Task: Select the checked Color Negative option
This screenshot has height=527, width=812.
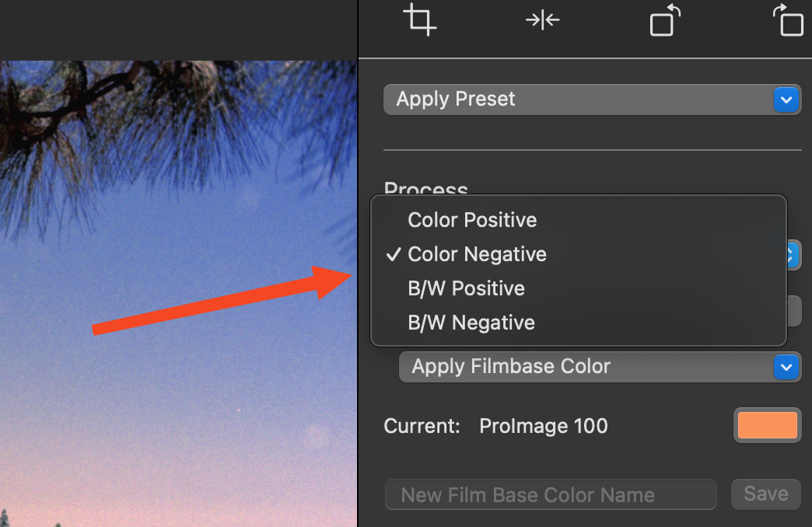Action: coord(477,254)
